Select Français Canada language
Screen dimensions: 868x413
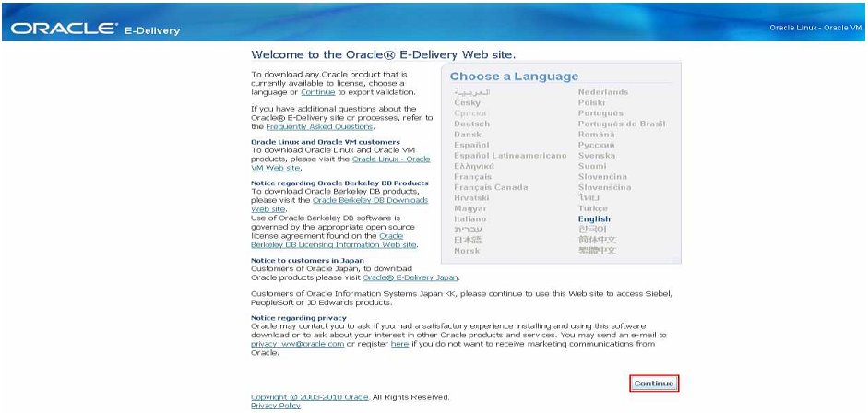pyautogui.click(x=491, y=187)
